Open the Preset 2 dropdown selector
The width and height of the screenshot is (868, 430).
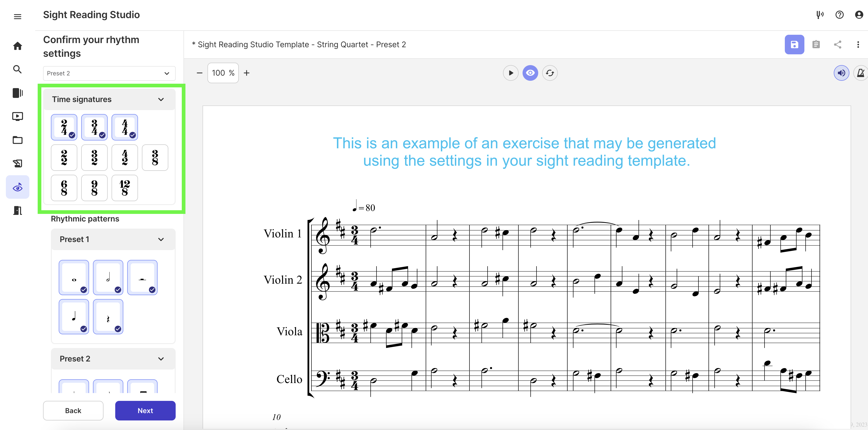(x=109, y=73)
